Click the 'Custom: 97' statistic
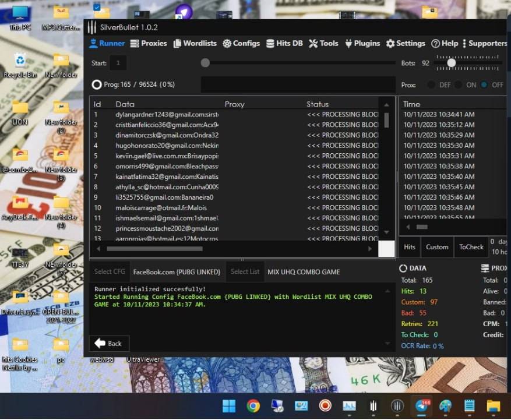 pyautogui.click(x=419, y=302)
